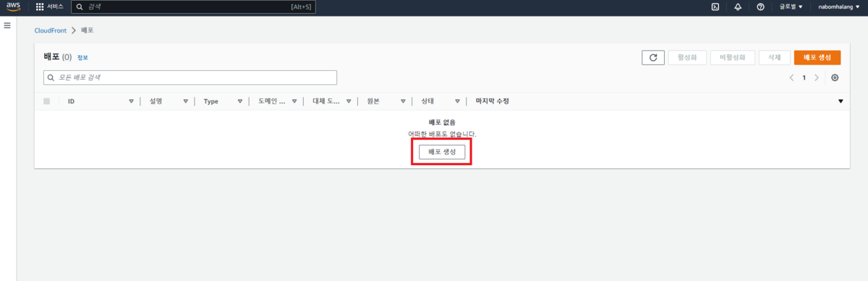Launch the CloudShell terminal icon

pos(715,7)
